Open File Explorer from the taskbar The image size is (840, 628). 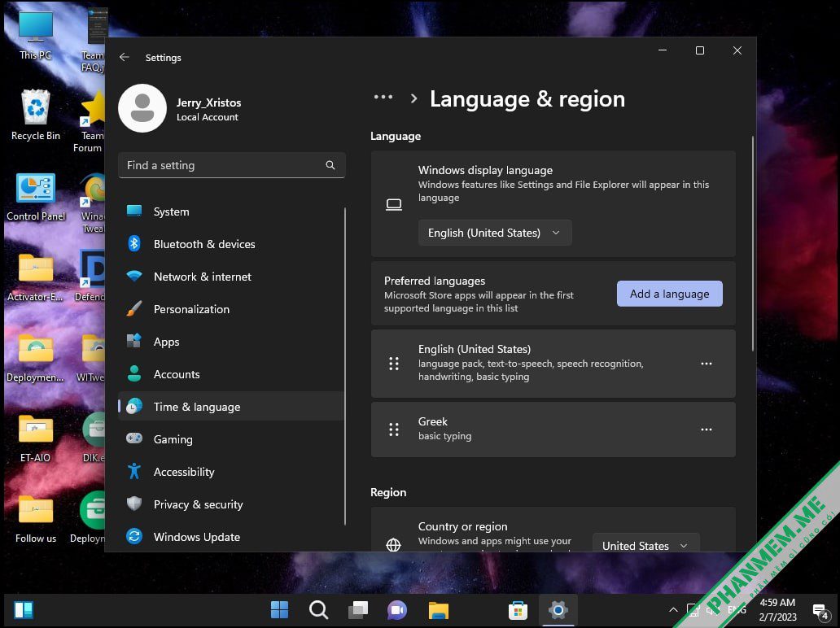point(438,610)
